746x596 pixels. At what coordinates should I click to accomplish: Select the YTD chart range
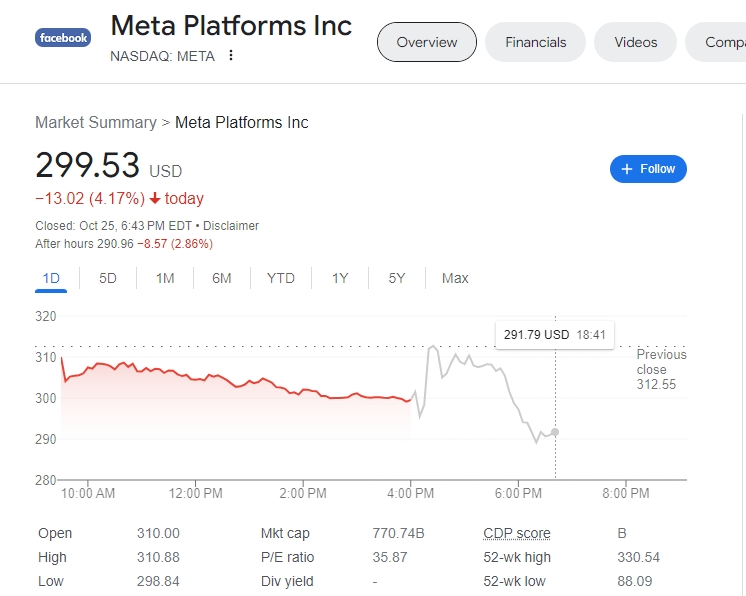(x=281, y=278)
